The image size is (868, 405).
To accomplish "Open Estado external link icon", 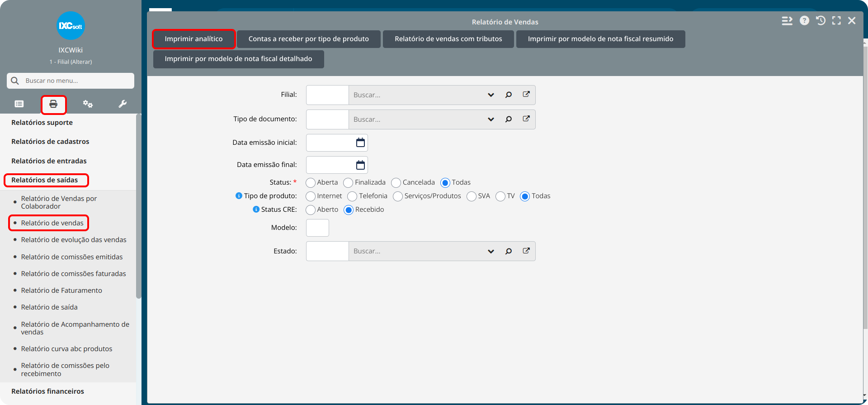I will tap(526, 251).
